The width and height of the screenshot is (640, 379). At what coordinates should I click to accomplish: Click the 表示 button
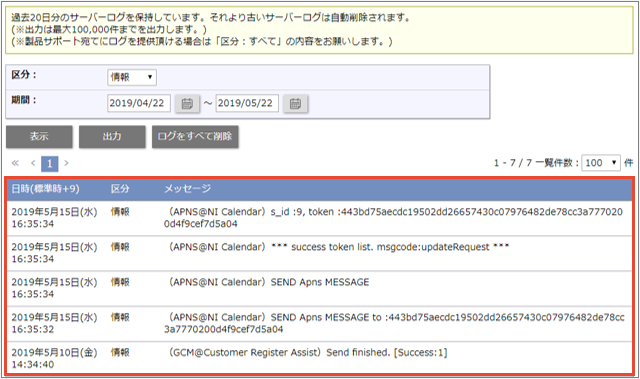coord(39,136)
